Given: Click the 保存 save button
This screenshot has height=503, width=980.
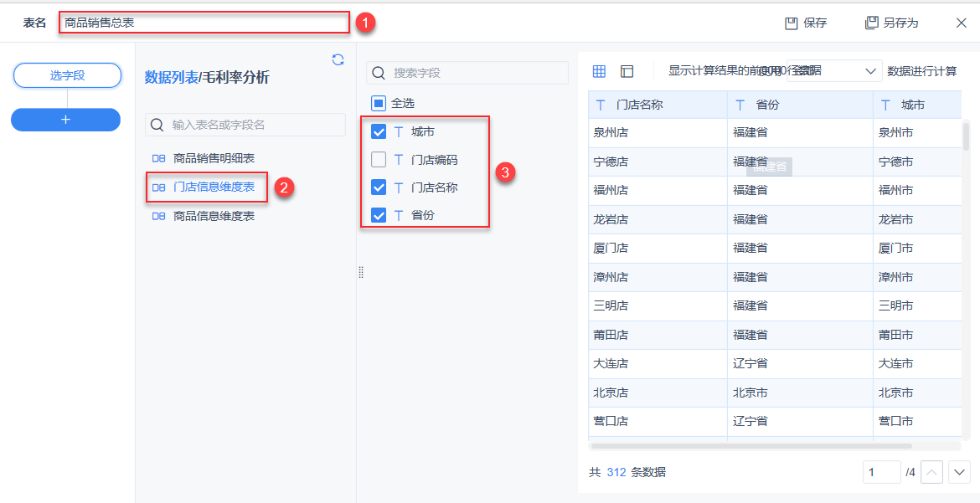Looking at the screenshot, I should (x=806, y=23).
